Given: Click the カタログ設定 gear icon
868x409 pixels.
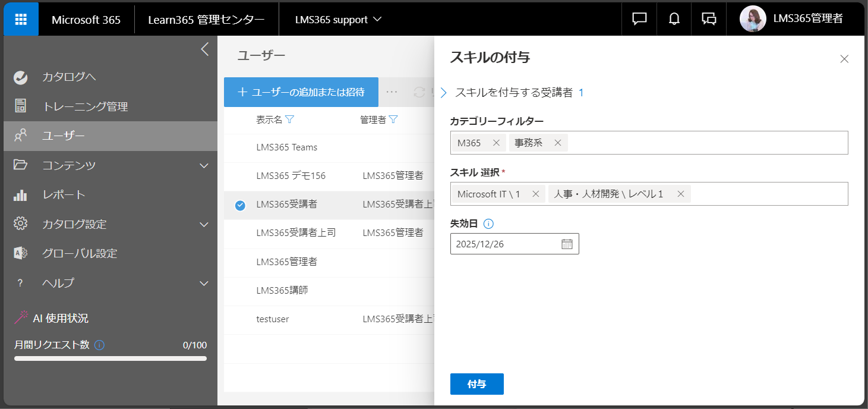Looking at the screenshot, I should (21, 224).
